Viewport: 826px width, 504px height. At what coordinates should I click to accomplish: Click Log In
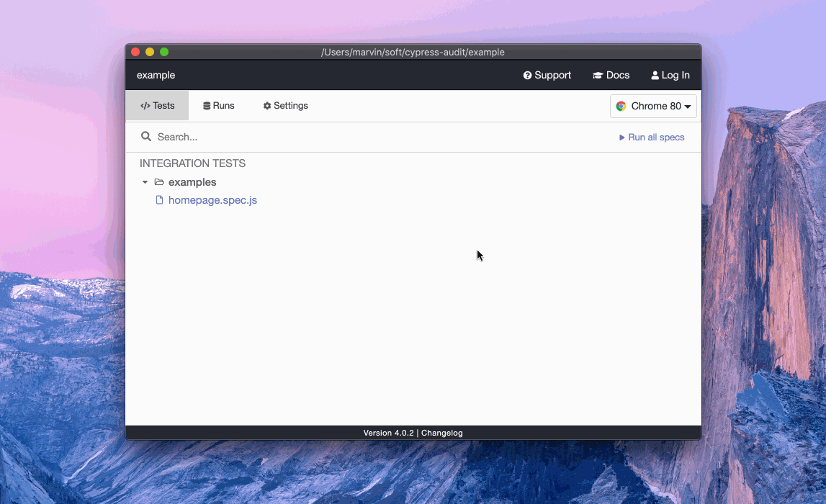[670, 76]
